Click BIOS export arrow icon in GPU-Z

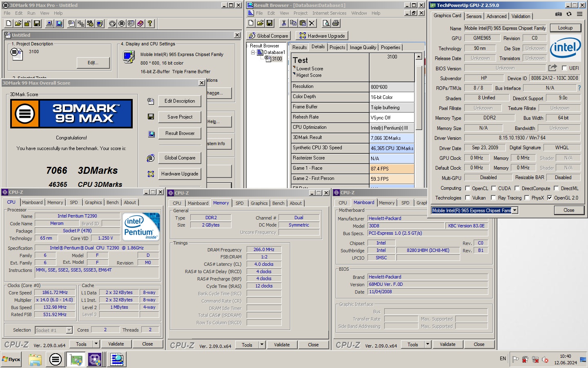[552, 68]
